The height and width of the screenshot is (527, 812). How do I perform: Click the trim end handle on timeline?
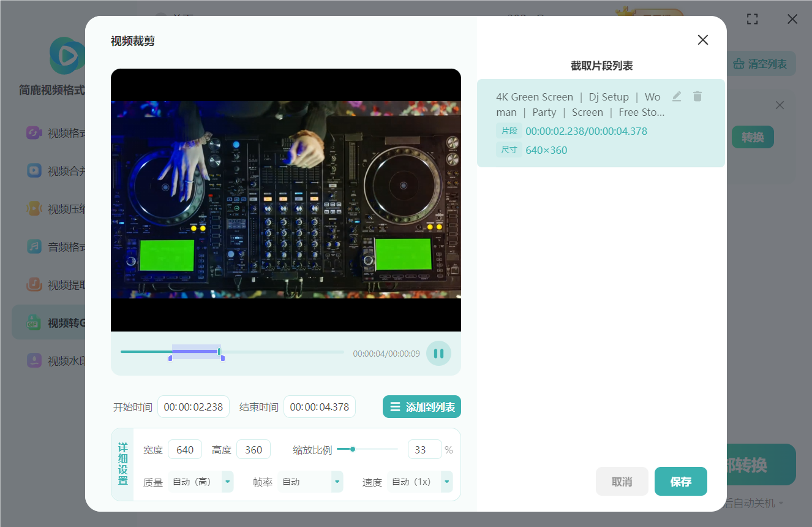pyautogui.click(x=223, y=358)
